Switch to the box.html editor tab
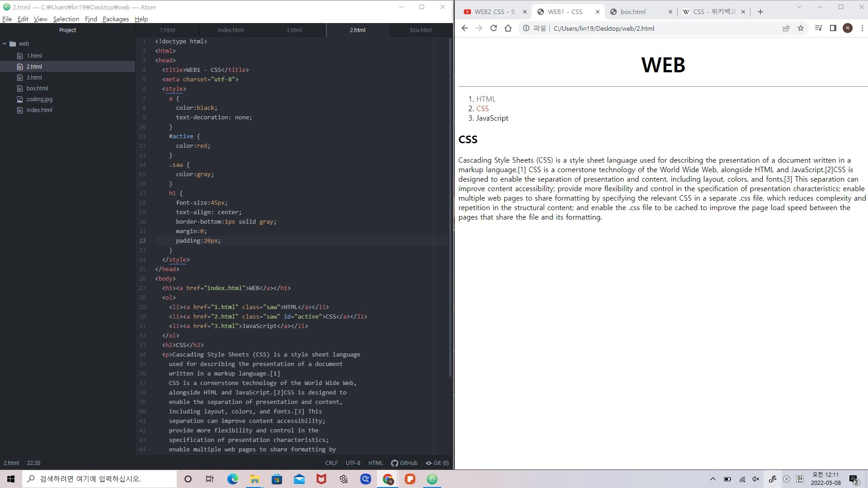Image resolution: width=868 pixels, height=488 pixels. coord(420,30)
